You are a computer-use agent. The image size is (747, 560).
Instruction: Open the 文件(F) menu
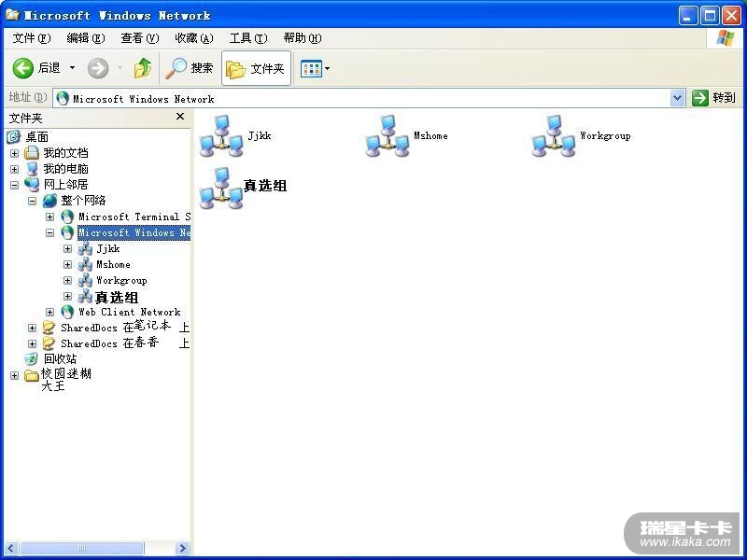(x=32, y=38)
